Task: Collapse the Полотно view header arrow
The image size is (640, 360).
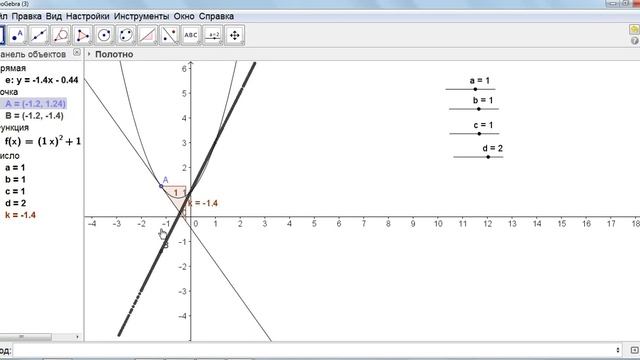Action: pos(89,54)
